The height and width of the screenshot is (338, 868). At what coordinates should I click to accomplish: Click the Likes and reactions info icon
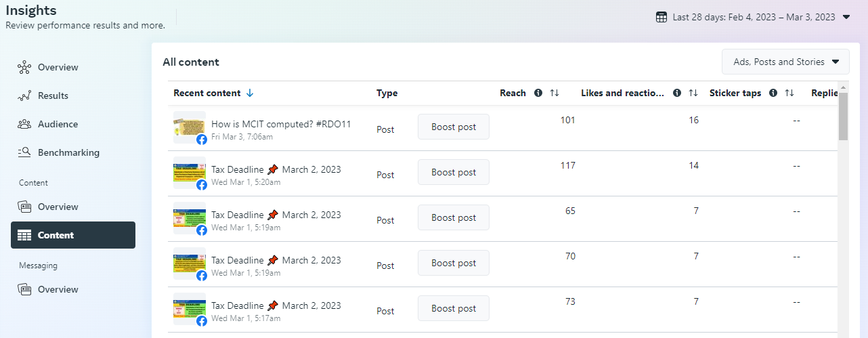(677, 93)
